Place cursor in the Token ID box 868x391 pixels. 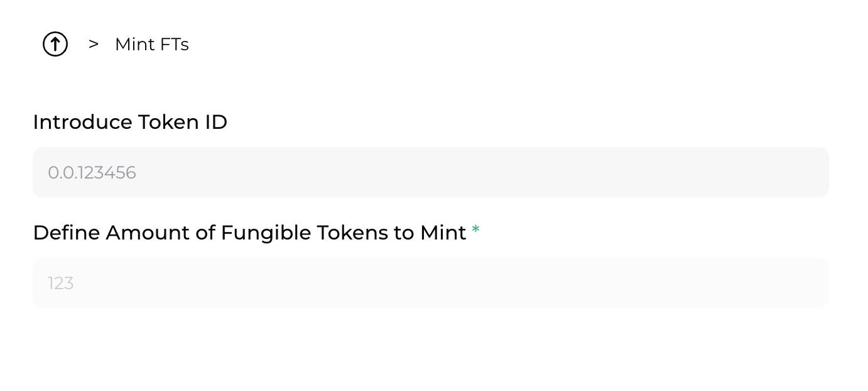point(430,172)
